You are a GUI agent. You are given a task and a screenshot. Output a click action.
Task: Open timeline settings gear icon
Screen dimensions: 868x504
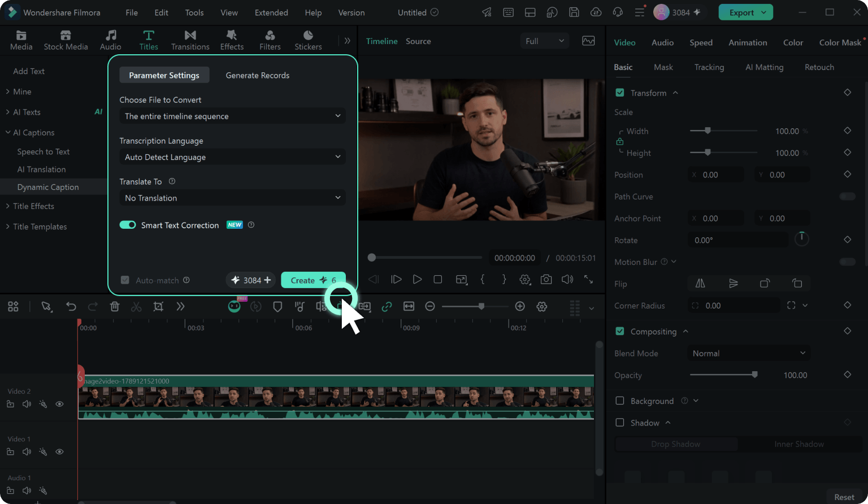coord(542,306)
